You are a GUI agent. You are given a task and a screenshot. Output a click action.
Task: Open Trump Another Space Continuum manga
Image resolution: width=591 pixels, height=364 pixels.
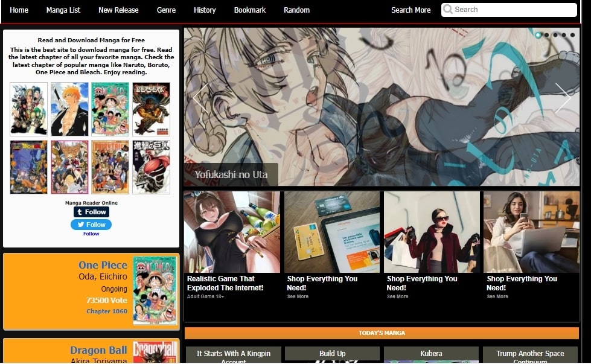(530, 357)
